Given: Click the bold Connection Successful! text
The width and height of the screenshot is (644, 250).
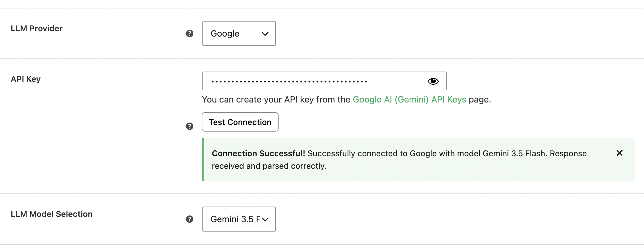Looking at the screenshot, I should 259,153.
